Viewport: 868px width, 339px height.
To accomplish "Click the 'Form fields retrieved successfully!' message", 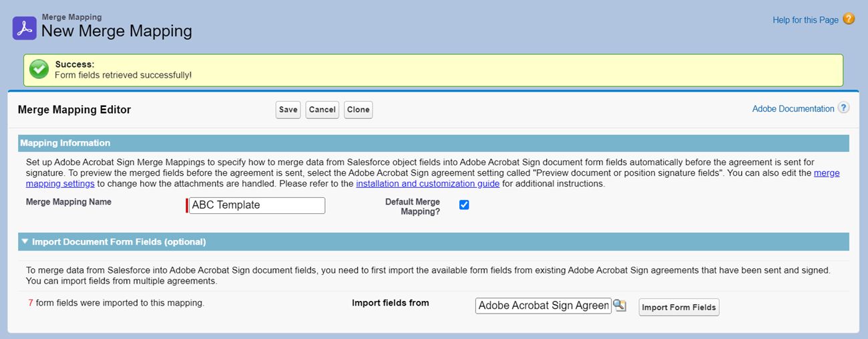I will tap(124, 75).
